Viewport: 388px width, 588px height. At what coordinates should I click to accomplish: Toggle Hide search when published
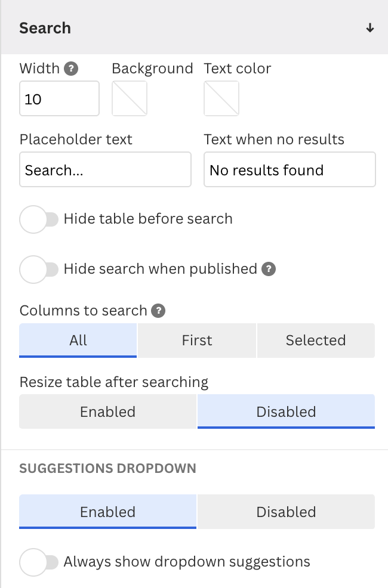(39, 269)
